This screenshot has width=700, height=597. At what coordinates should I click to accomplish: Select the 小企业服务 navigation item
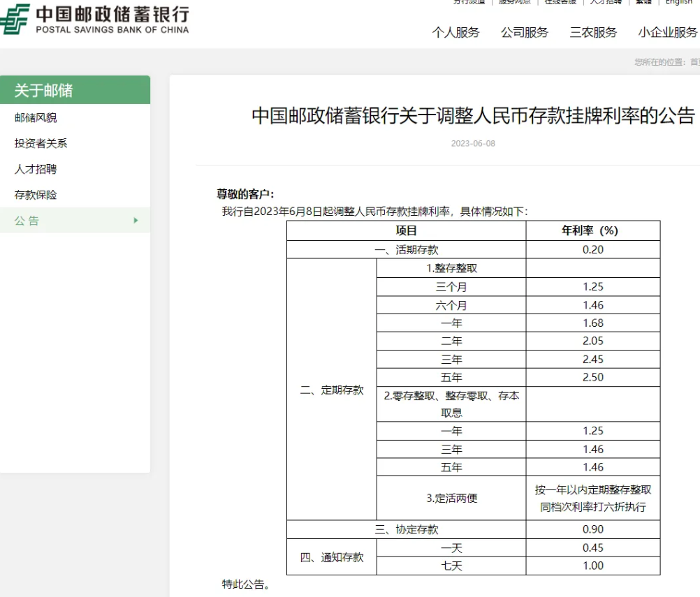[x=668, y=32]
